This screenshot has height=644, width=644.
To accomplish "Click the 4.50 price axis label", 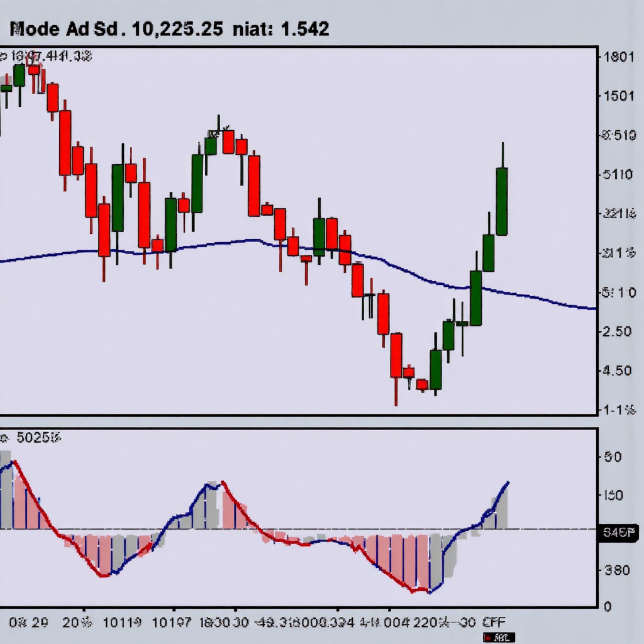I will click(x=619, y=370).
